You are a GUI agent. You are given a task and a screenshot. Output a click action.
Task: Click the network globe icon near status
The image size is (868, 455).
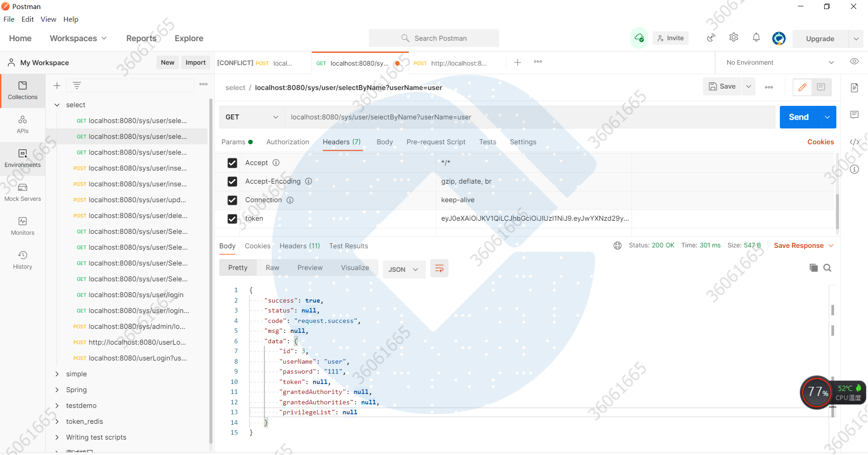click(618, 246)
